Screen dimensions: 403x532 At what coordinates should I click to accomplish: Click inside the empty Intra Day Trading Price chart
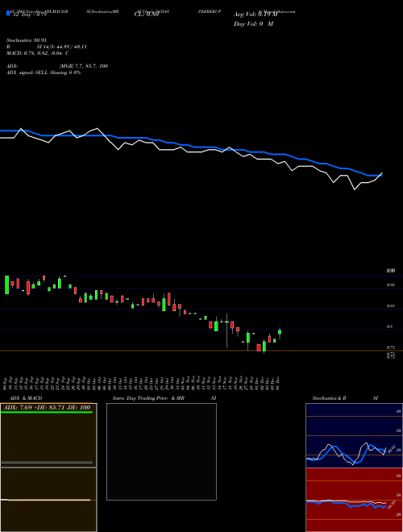click(x=161, y=451)
